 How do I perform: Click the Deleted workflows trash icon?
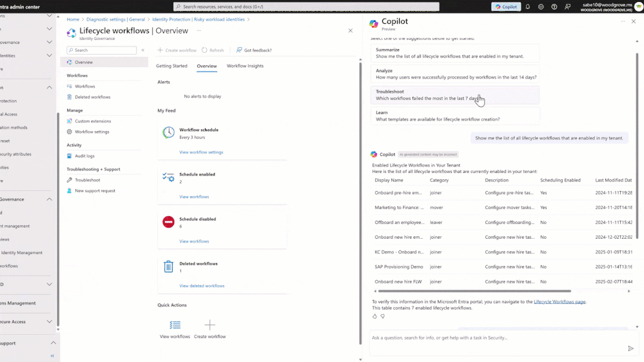point(168,266)
